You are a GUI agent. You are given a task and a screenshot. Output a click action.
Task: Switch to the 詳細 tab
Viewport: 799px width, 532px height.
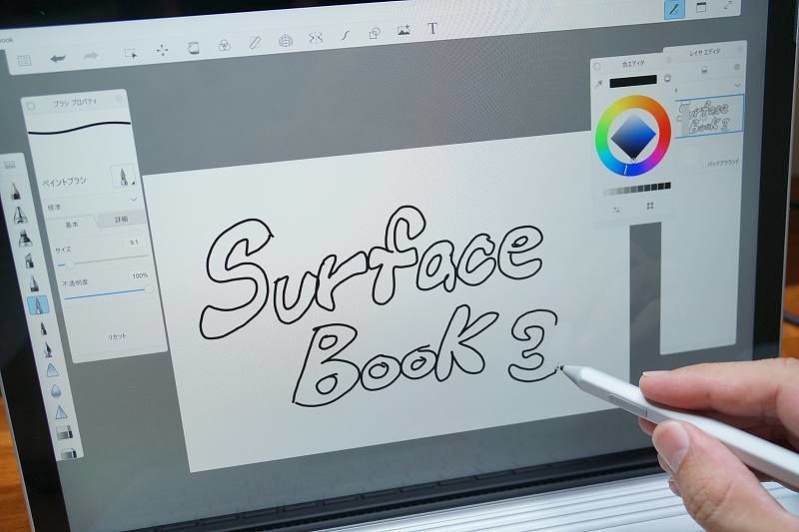coord(121,220)
